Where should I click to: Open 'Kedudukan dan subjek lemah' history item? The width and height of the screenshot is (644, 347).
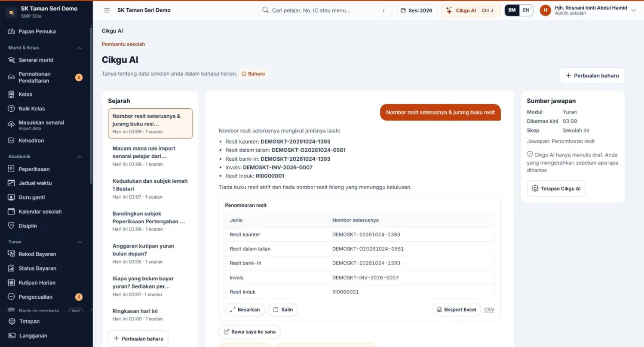tap(150, 189)
